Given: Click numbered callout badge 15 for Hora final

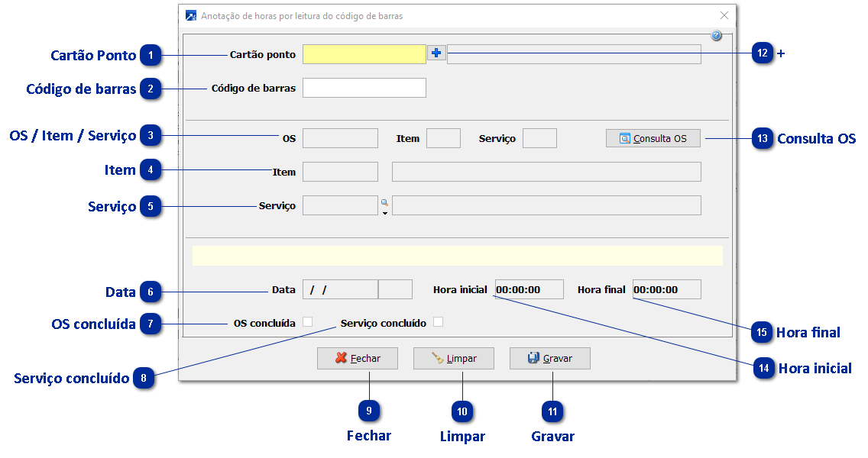Looking at the screenshot, I should tap(762, 332).
